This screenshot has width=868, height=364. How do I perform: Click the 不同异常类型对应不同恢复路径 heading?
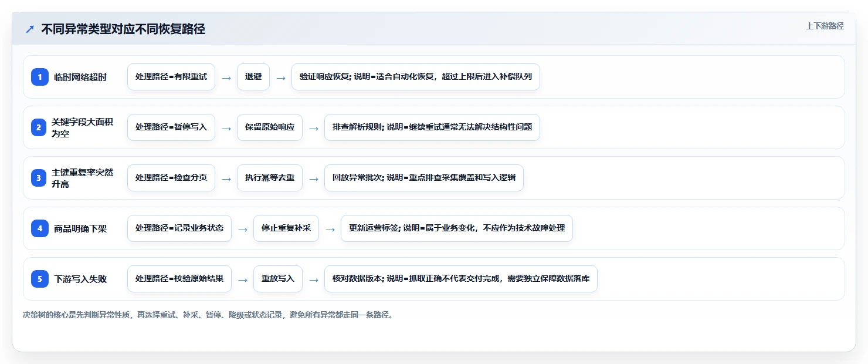[123, 29]
